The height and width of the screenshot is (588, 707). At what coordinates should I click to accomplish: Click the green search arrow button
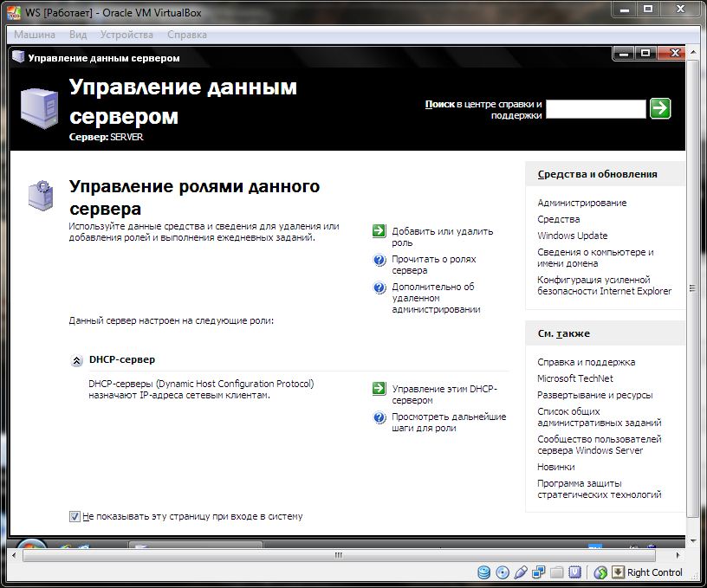(660, 108)
